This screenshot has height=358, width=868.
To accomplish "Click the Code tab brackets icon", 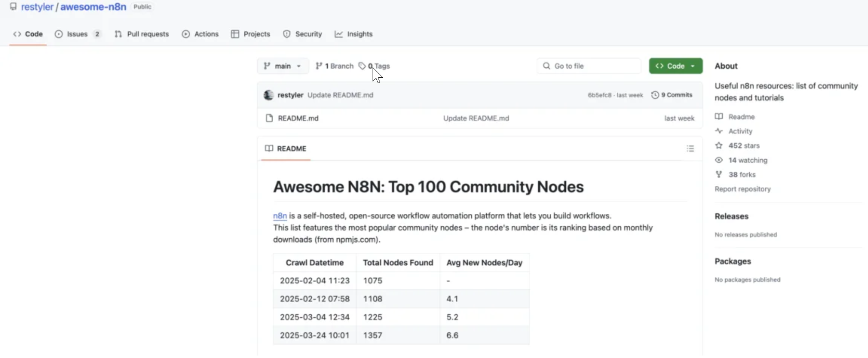I will click(17, 34).
